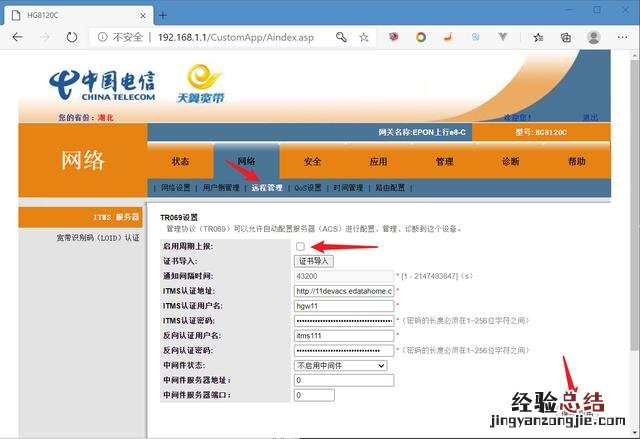
Task: Click the 证书导入 button
Action: pos(313,261)
